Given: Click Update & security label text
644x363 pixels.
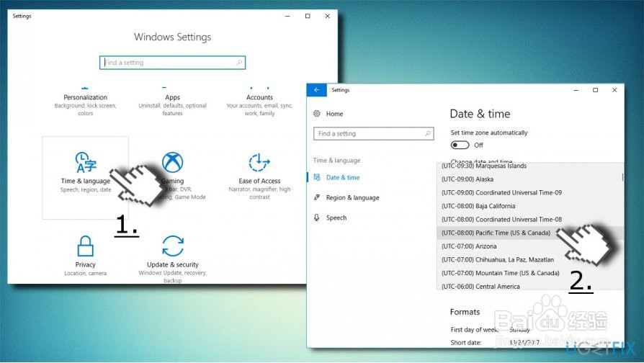Looking at the screenshot, I should point(172,265).
